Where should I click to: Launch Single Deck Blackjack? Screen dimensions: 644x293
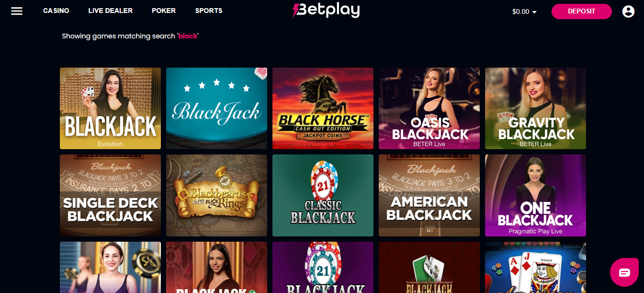point(110,196)
